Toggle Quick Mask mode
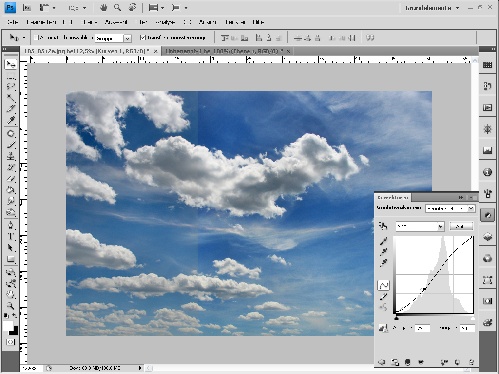 (10, 342)
